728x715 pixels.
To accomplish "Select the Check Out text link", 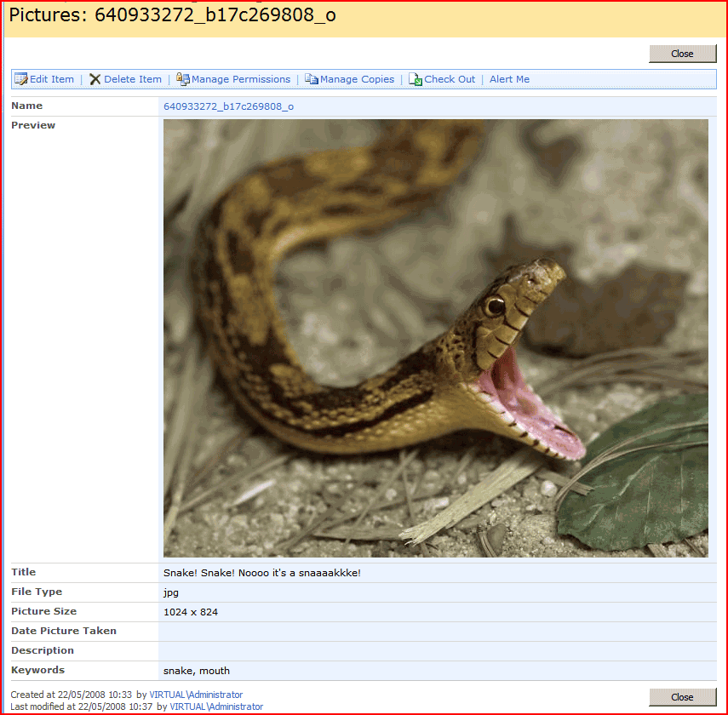I will [450, 79].
